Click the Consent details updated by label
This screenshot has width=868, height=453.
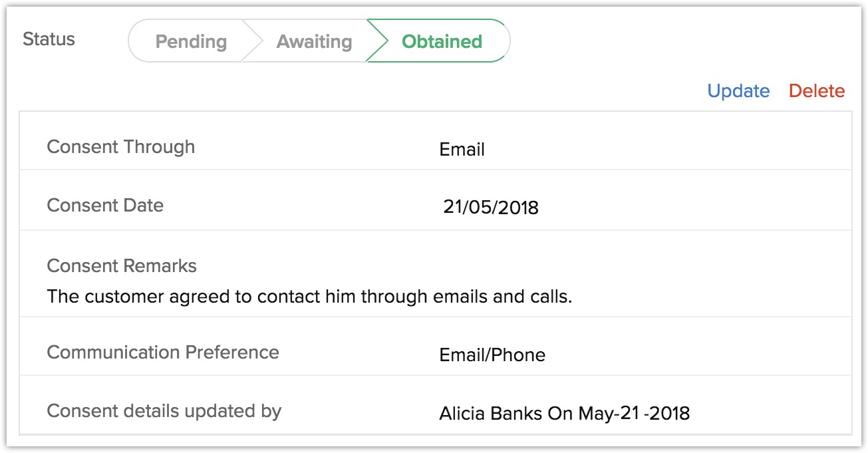click(164, 411)
